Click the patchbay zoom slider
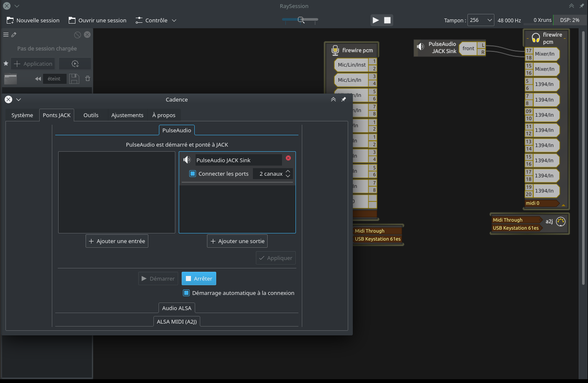The width and height of the screenshot is (588, 383). tap(301, 20)
